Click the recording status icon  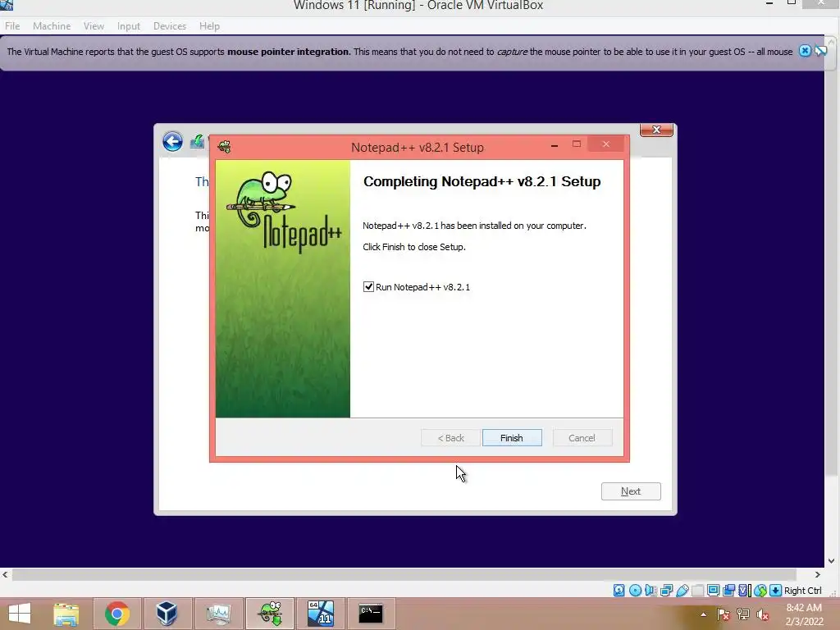(x=728, y=591)
